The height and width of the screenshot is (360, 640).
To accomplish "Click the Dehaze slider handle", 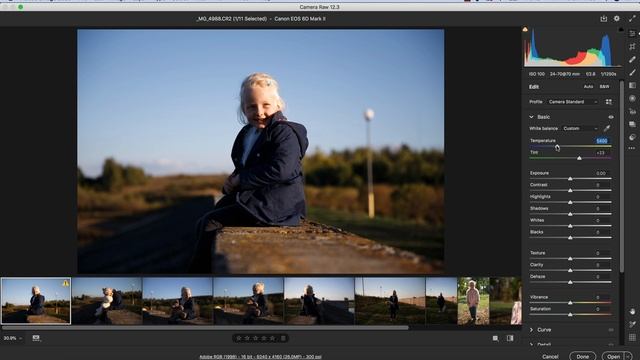I will point(570,282).
